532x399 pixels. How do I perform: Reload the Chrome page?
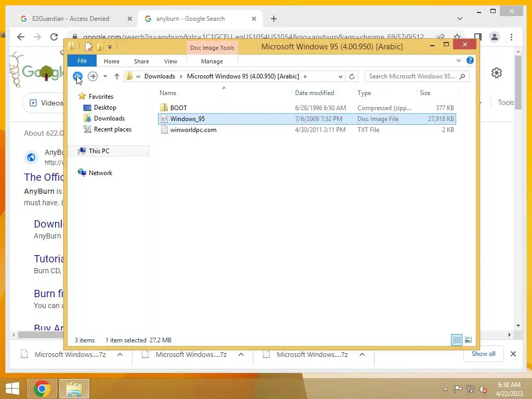click(x=54, y=37)
